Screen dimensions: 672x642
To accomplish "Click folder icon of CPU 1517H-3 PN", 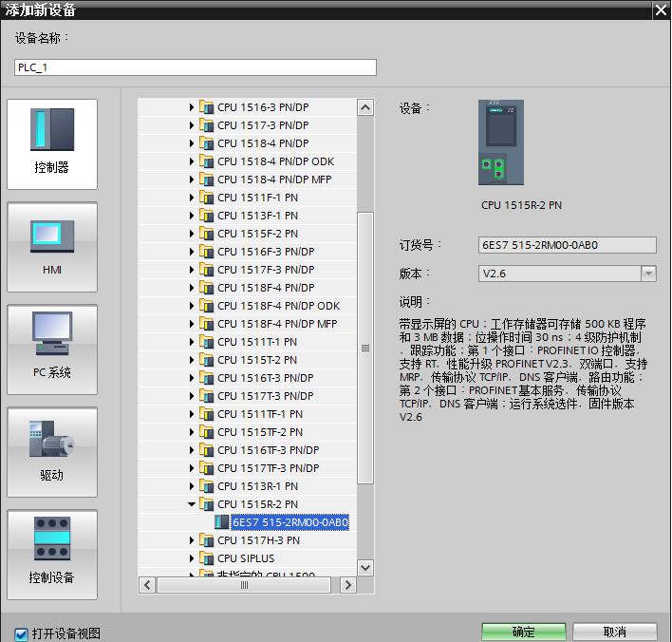I will pos(207,540).
